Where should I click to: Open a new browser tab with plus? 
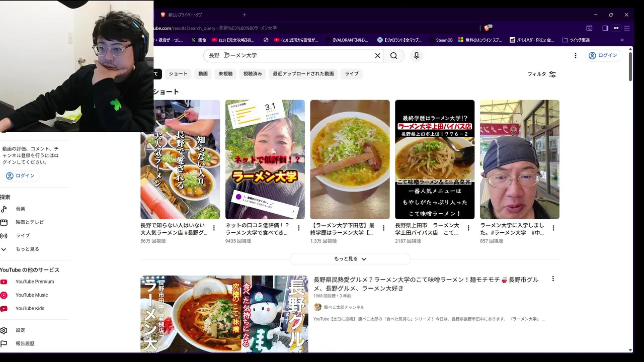(245, 15)
